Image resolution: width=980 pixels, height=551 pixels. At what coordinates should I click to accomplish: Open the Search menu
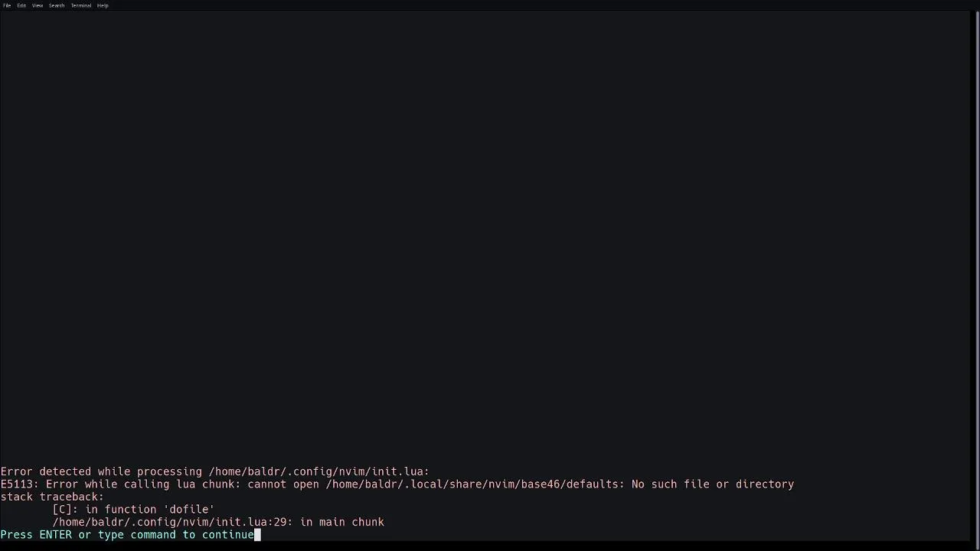(57, 5)
